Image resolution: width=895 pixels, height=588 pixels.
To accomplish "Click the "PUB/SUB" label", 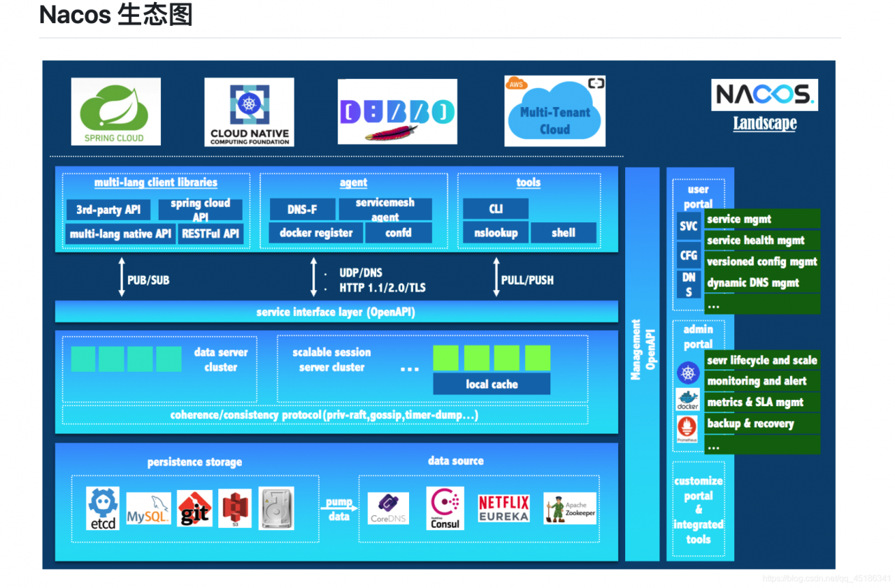I will click(x=148, y=280).
